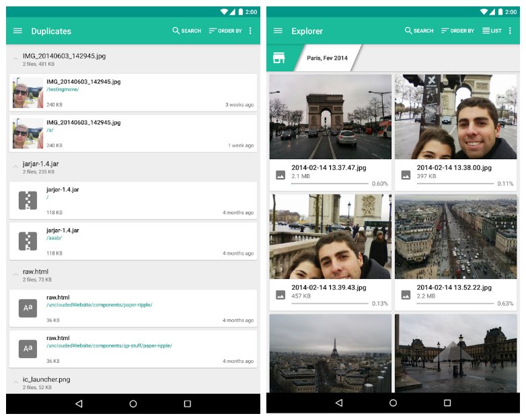
Task: Click the 0.11% size bar for 13.38.00.jpg
Action: pyautogui.click(x=455, y=183)
